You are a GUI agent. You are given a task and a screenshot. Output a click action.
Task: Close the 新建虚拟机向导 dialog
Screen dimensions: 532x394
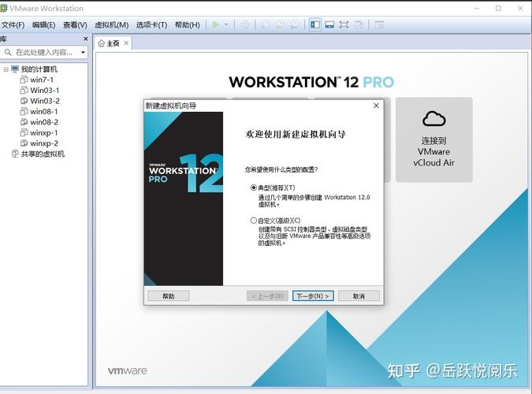coord(376,106)
